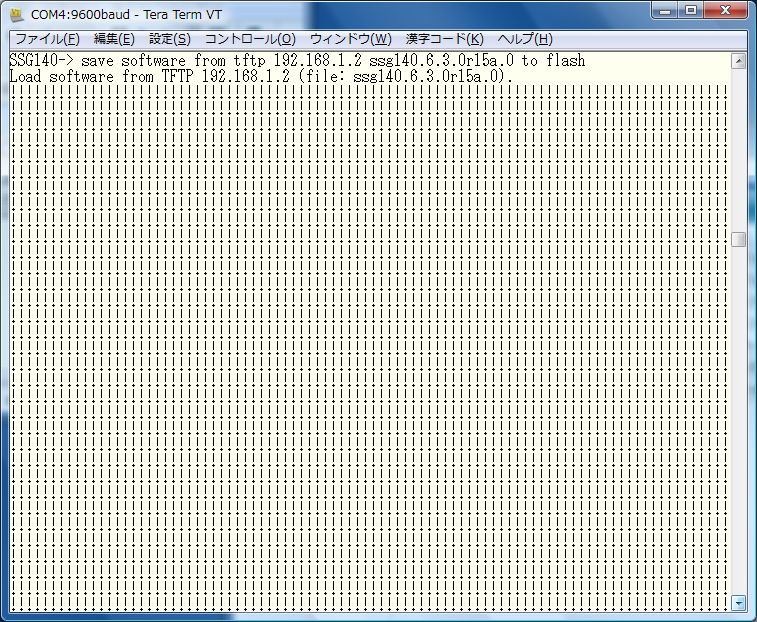This screenshot has height=622, width=757.
Task: Maximize the Tera Term window
Action: coord(691,11)
